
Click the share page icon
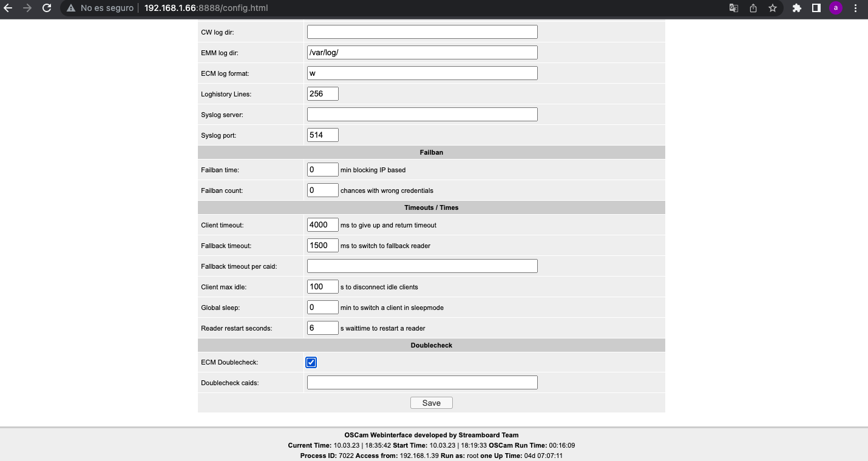click(x=753, y=8)
